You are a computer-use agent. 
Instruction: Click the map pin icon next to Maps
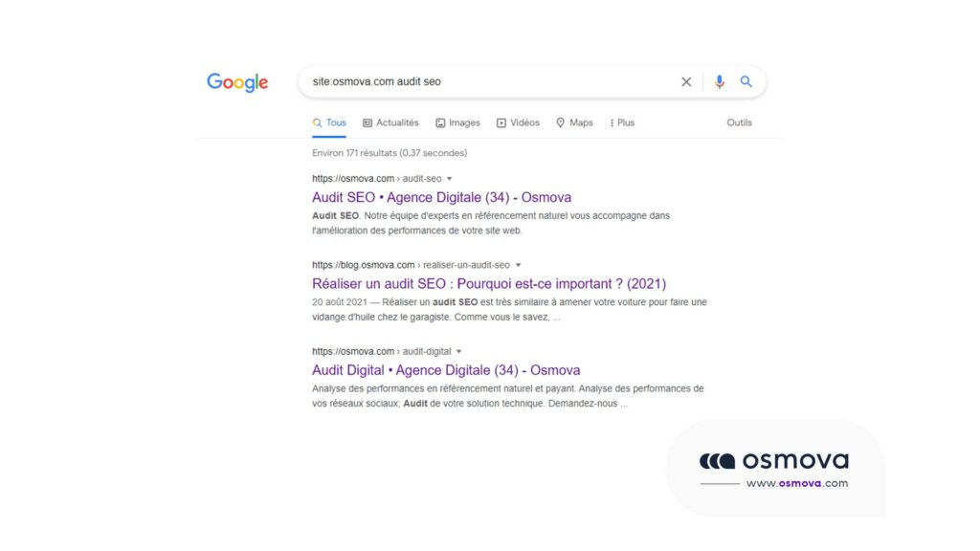(560, 122)
